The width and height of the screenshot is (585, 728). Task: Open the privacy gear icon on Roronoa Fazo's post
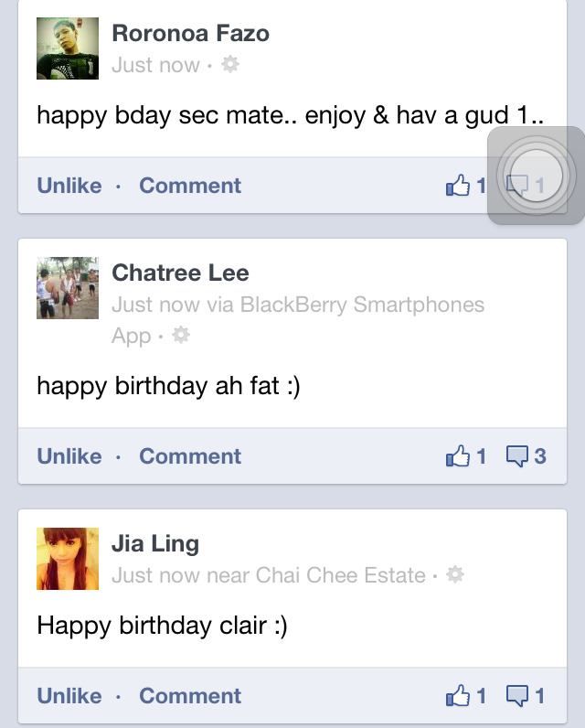(230, 64)
